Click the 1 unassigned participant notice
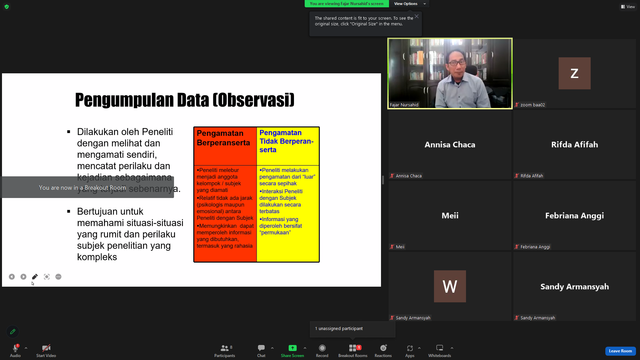 point(352,329)
